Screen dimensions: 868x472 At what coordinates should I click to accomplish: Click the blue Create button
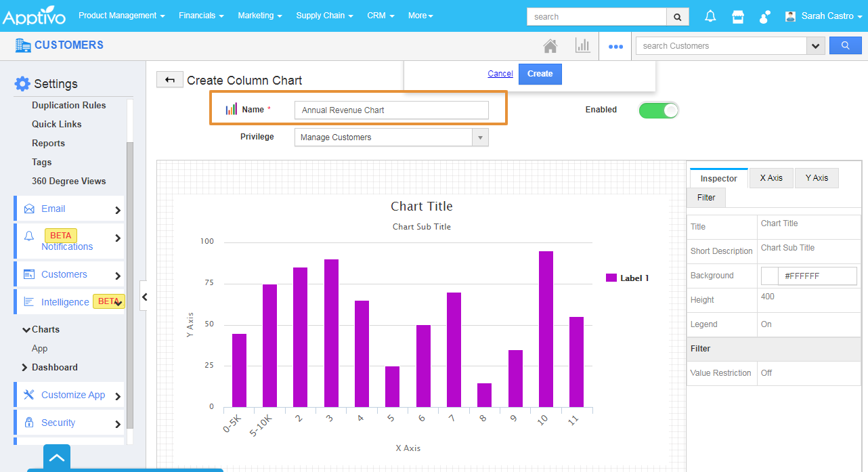[x=540, y=74]
